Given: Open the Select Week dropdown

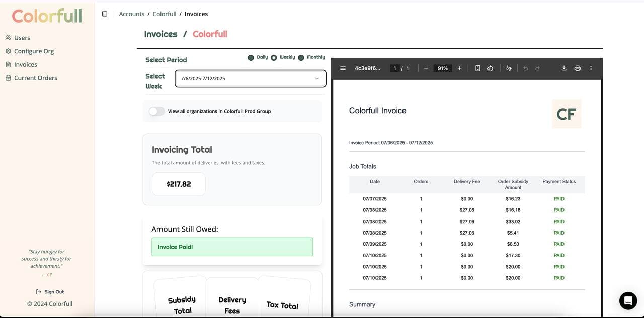Looking at the screenshot, I should pyautogui.click(x=250, y=78).
